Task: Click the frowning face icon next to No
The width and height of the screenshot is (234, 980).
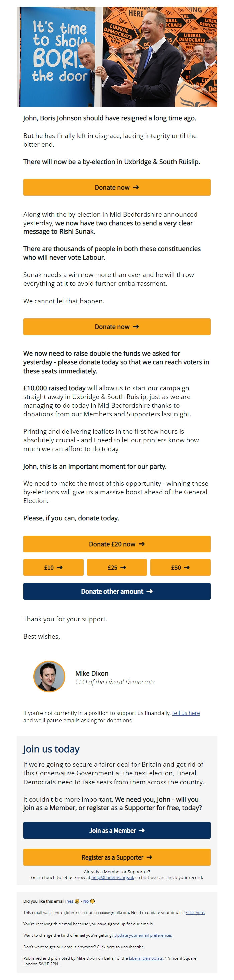Action: (x=92, y=900)
